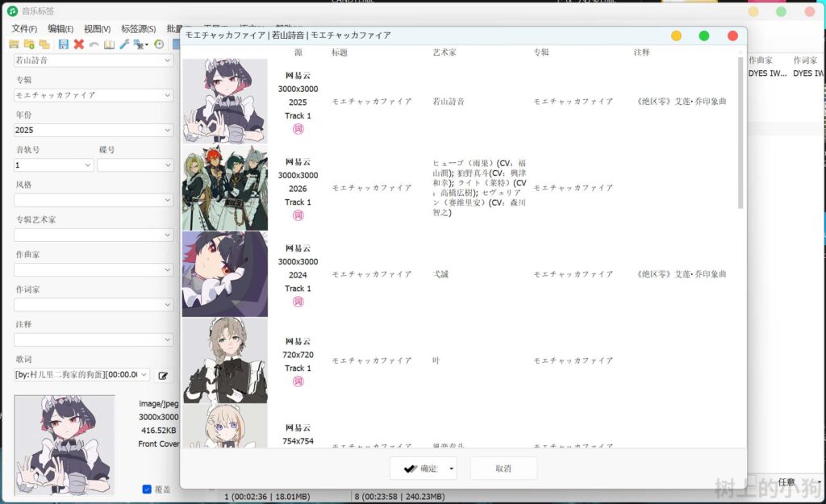The image size is (826, 504).
Task: Select the 2024 result close-up cover thumbnail
Action: [x=225, y=274]
